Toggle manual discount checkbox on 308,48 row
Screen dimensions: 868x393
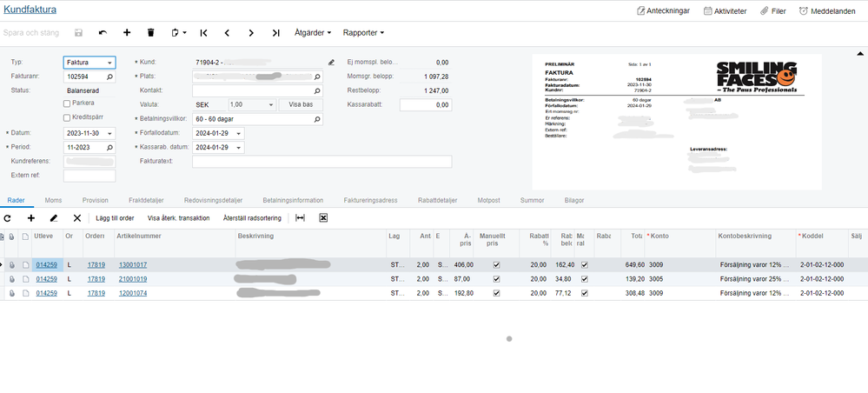coord(585,293)
